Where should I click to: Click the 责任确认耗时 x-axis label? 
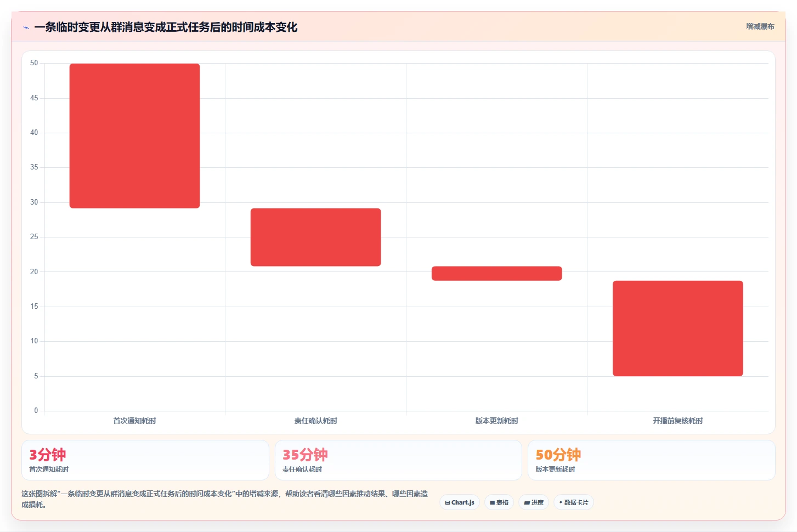pyautogui.click(x=315, y=421)
